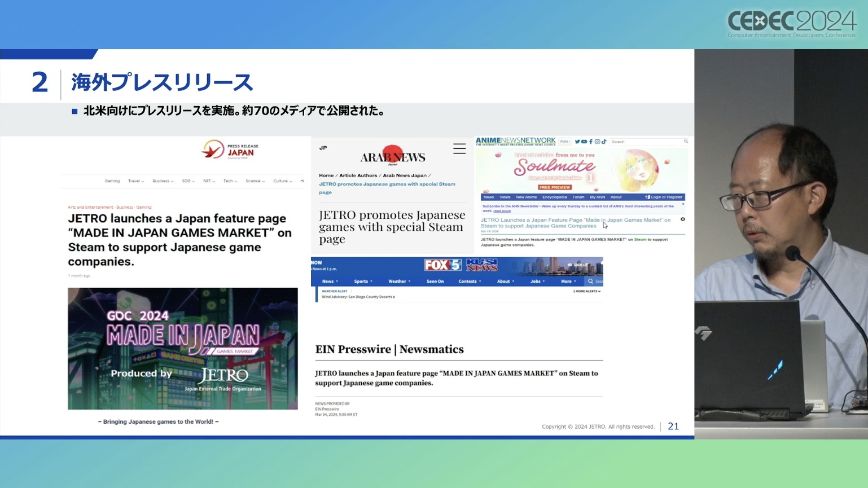Click the TikTok icon on Anime News Network
The image size is (868, 488).
click(x=604, y=142)
